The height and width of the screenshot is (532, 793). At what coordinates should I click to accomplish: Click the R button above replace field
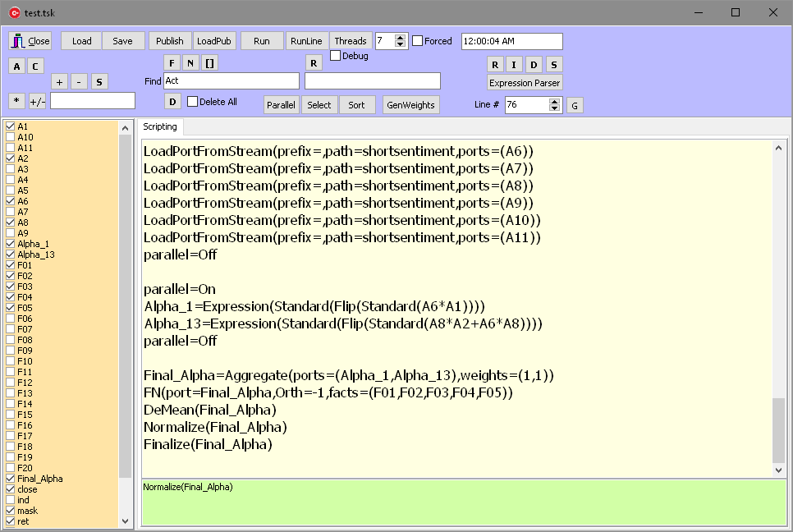(314, 62)
